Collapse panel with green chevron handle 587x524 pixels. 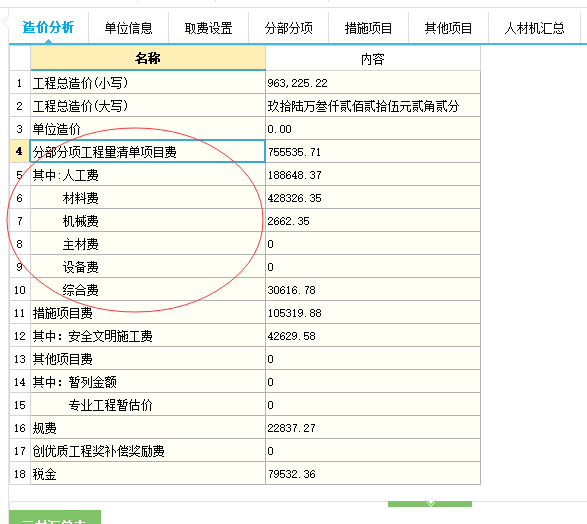430,504
